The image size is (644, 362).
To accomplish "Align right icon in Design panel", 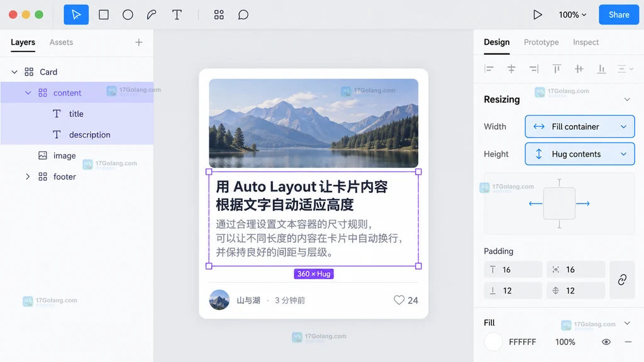I will click(534, 69).
